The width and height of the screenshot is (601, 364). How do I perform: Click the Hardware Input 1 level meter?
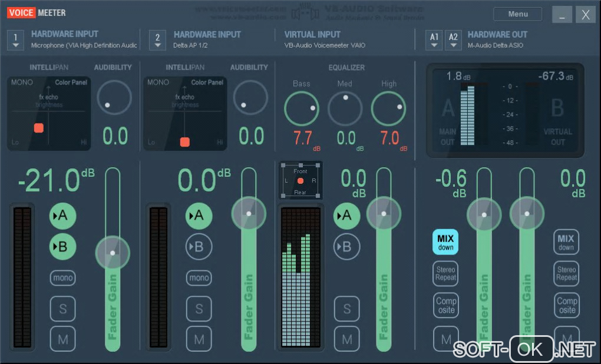click(22, 277)
